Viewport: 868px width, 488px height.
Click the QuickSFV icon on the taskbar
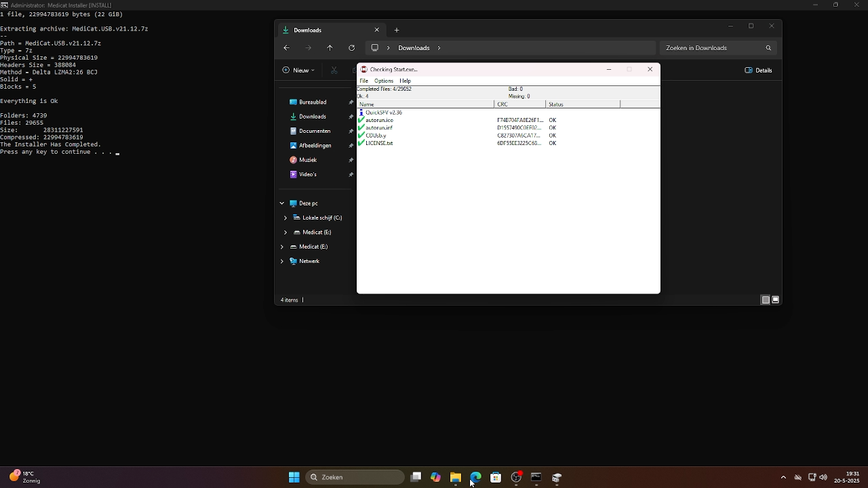click(557, 477)
